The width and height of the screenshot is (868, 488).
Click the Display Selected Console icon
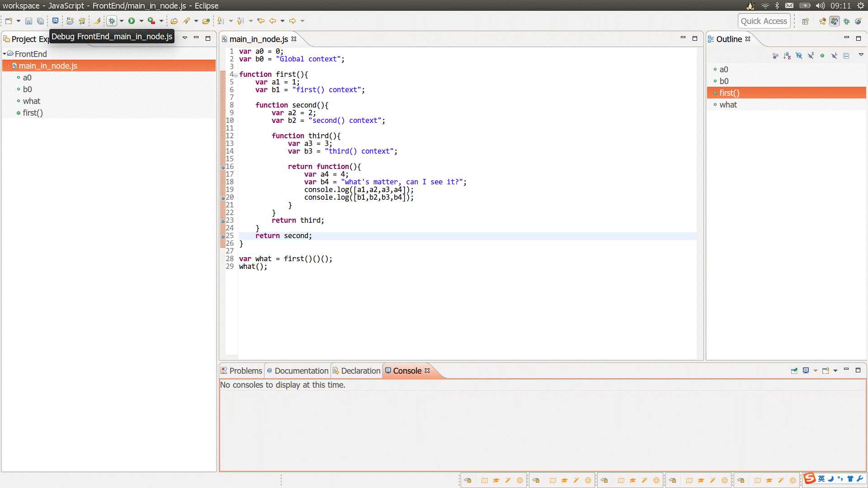[806, 371]
